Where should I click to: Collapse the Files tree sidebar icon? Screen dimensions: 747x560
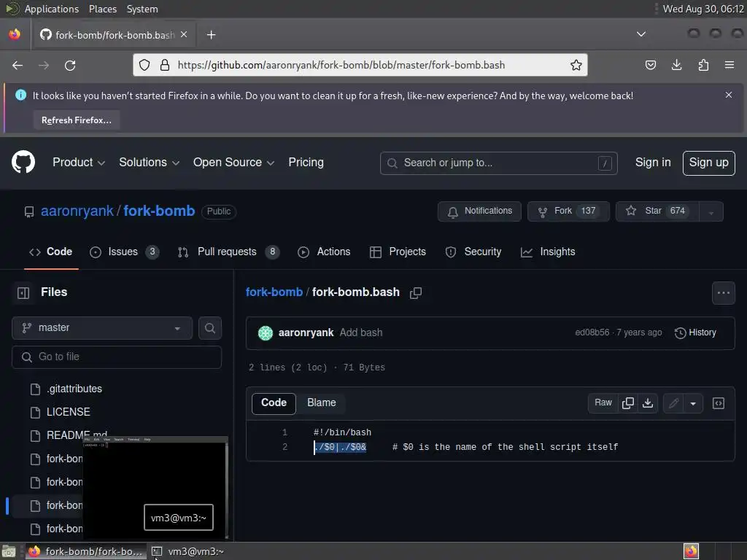pos(23,292)
